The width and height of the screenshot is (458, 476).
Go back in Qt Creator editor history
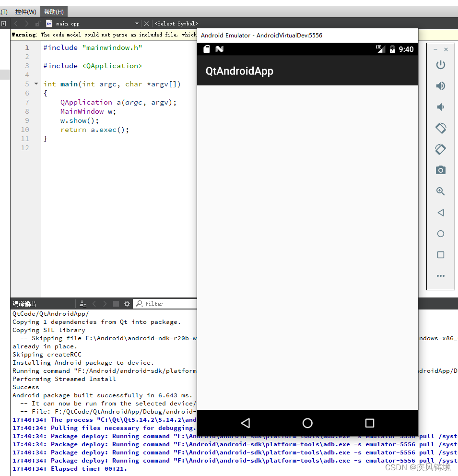16,24
